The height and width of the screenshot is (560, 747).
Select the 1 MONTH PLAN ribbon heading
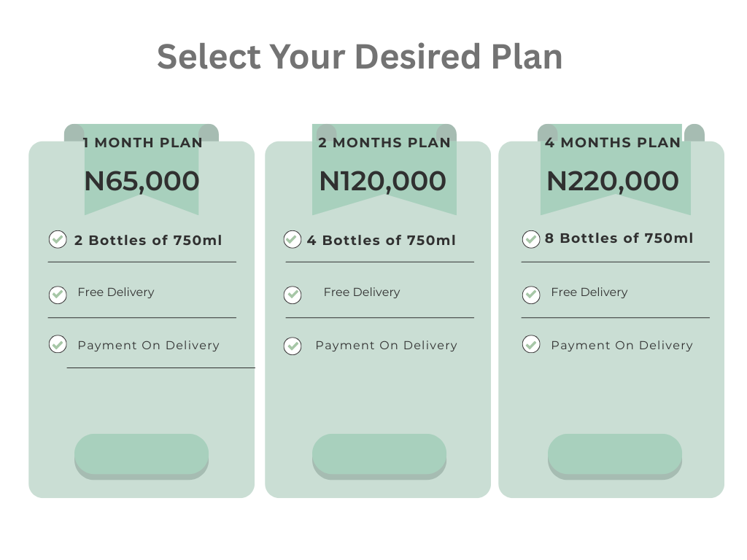142,142
